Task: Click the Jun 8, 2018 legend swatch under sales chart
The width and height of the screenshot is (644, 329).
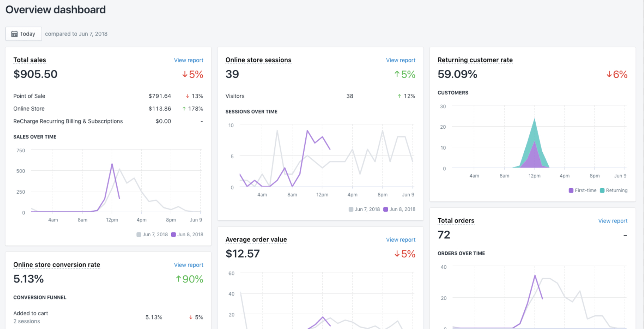Action: [173, 235]
